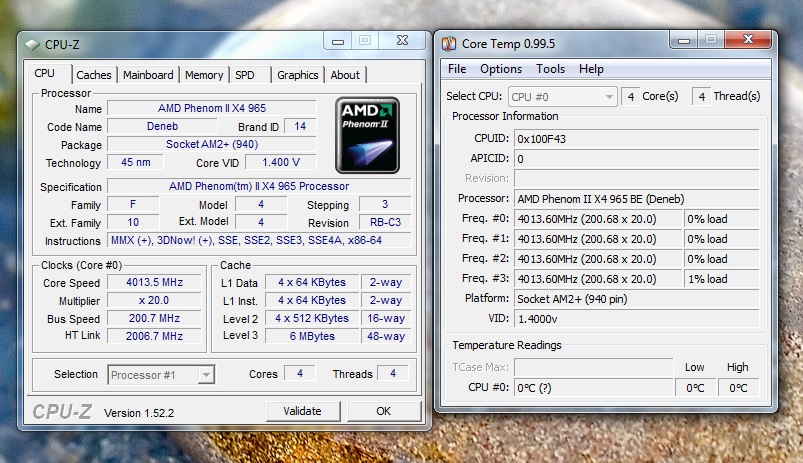Click the Threads value '4' in CPU-Z
The width and height of the screenshot is (803, 463).
tap(393, 373)
